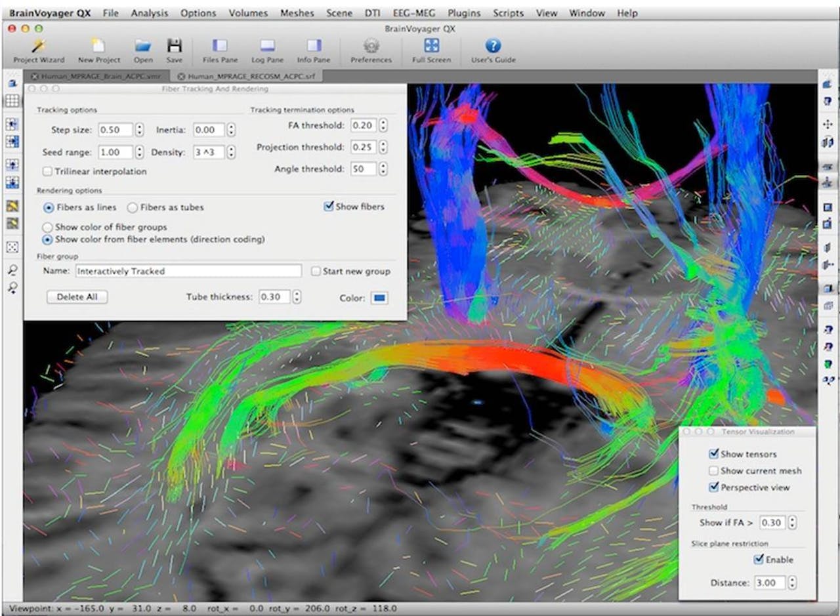The width and height of the screenshot is (840, 616).
Task: Select the yellow pen drawing tool
Action: (x=12, y=206)
